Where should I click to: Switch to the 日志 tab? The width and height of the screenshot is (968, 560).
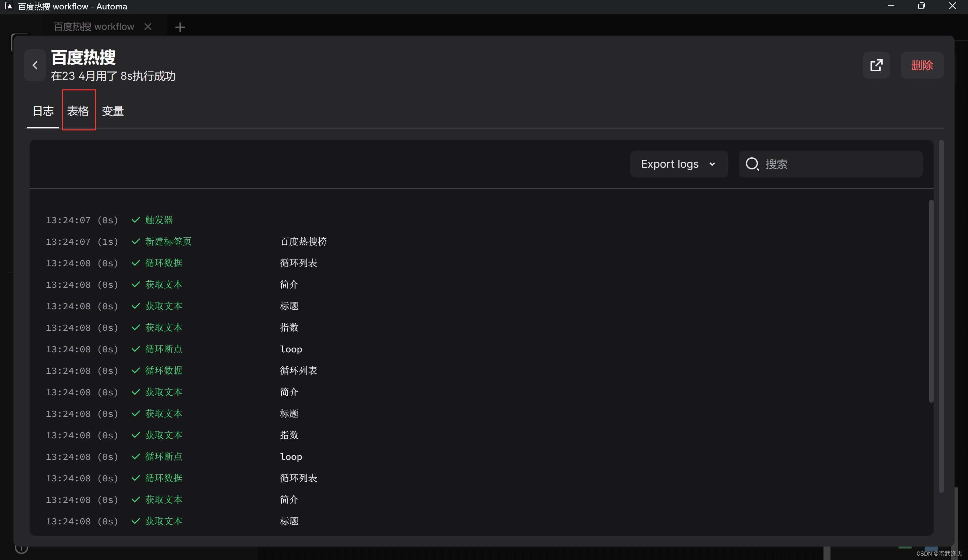click(43, 111)
